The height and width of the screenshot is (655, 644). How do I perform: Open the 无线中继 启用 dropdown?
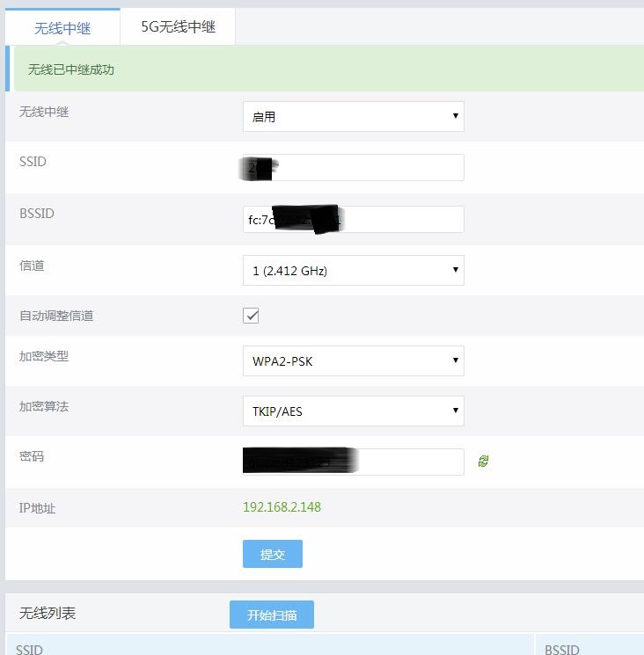pyautogui.click(x=353, y=117)
